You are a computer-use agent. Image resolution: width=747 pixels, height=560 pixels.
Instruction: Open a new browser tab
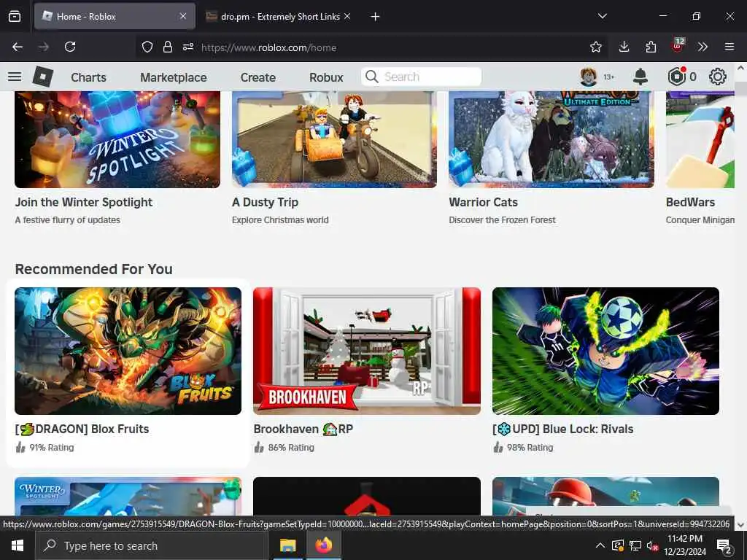tap(376, 17)
